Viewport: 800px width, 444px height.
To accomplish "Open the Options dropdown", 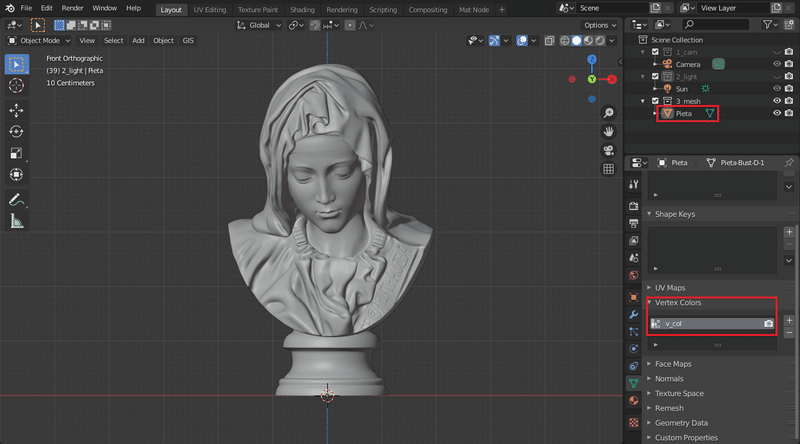I will pos(599,25).
